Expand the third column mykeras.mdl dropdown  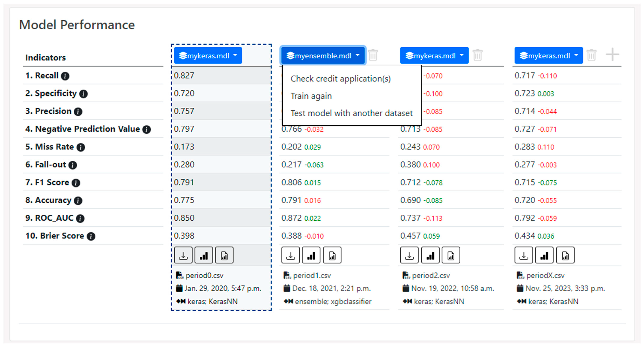[434, 55]
